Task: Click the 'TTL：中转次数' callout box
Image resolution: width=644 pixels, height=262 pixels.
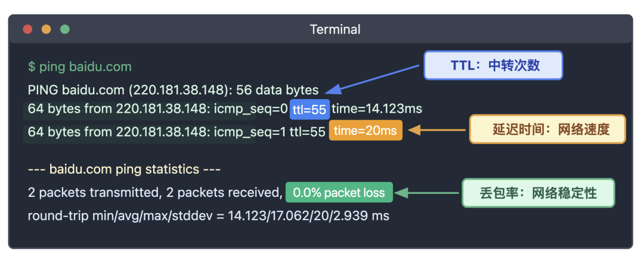Action: tap(493, 66)
